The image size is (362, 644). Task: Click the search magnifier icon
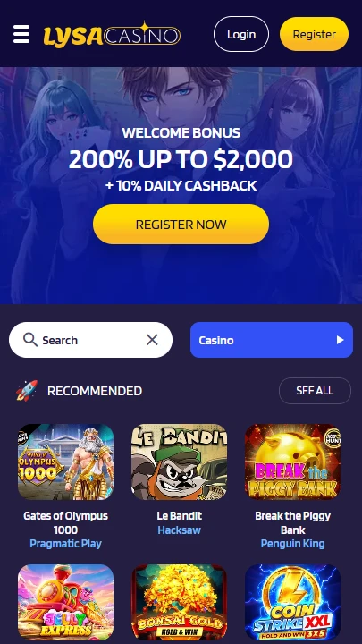click(30, 340)
